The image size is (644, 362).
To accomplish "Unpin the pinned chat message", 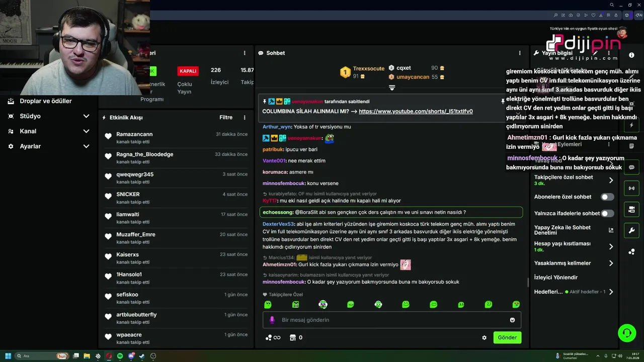I will click(502, 102).
